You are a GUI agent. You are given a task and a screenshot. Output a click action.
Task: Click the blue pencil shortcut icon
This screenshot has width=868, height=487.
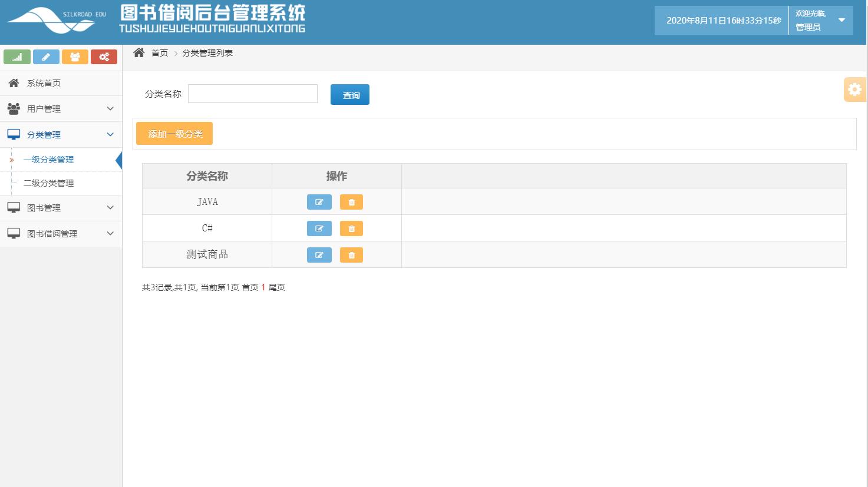click(46, 57)
